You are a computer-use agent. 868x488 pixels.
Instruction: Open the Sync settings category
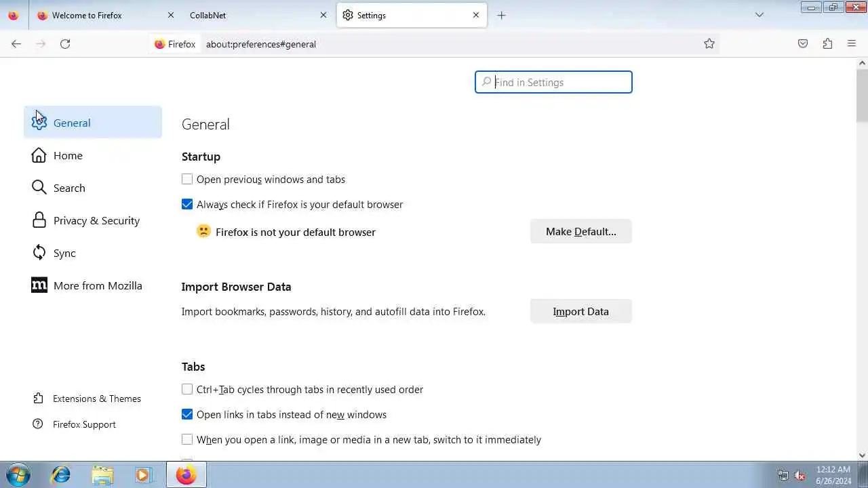click(x=93, y=253)
